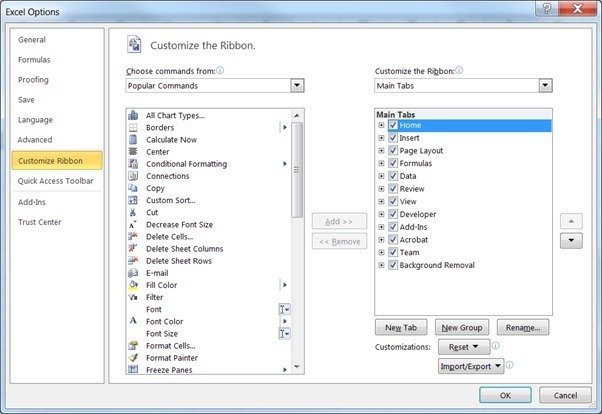This screenshot has height=414, width=602.
Task: Open Quick Access Toolbar settings
Action: (56, 181)
